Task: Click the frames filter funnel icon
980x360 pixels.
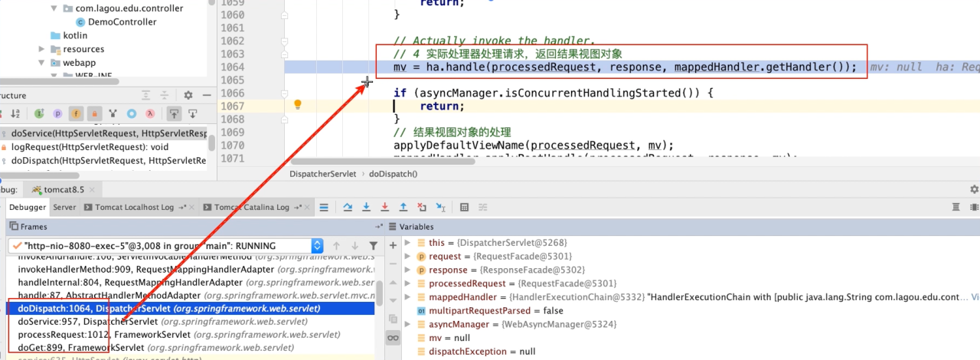Action: point(374,246)
